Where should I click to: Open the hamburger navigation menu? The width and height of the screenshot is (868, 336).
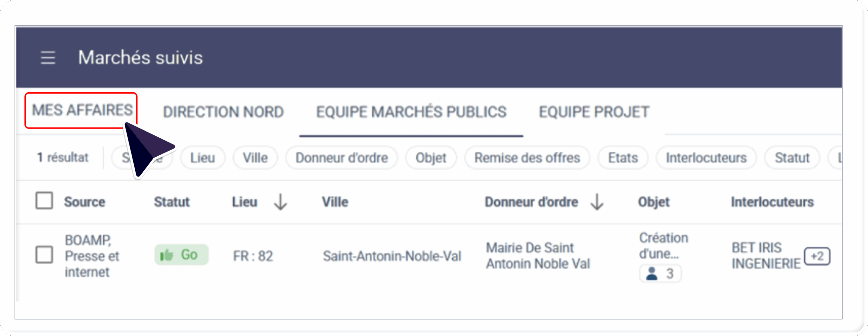(48, 57)
